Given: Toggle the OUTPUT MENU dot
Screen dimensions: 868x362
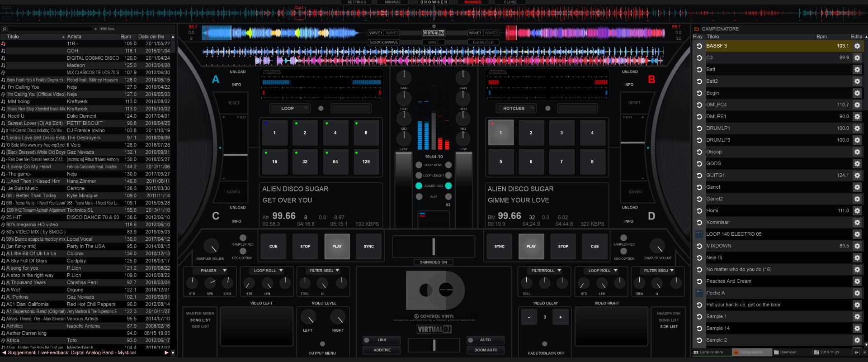Looking at the screenshot, I should pyautogui.click(x=322, y=344).
